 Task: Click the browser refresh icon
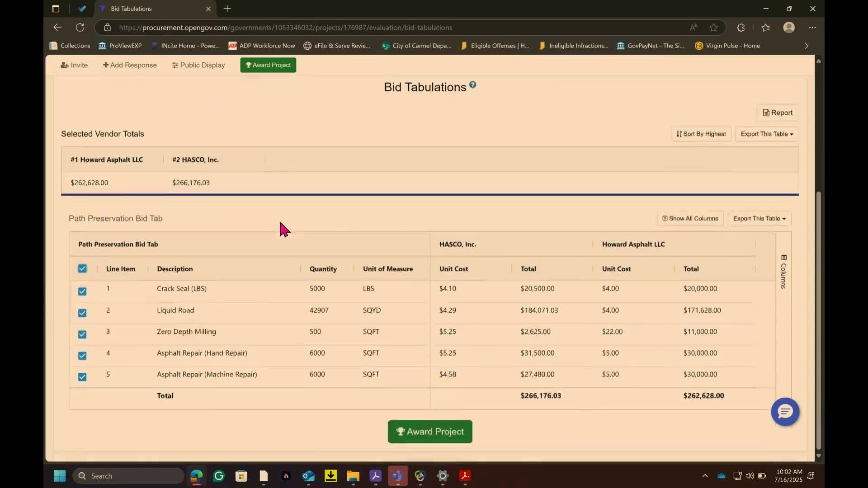pos(80,28)
